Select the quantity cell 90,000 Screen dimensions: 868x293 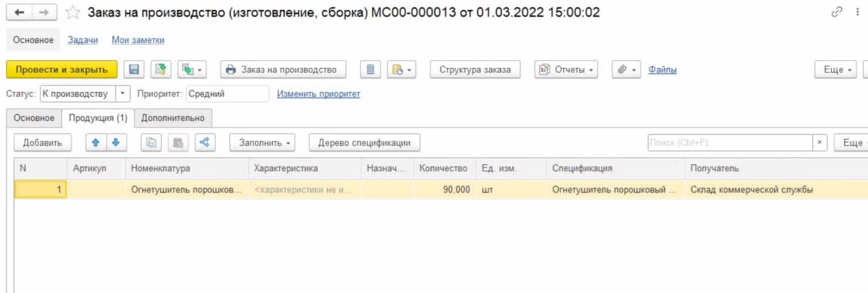444,190
